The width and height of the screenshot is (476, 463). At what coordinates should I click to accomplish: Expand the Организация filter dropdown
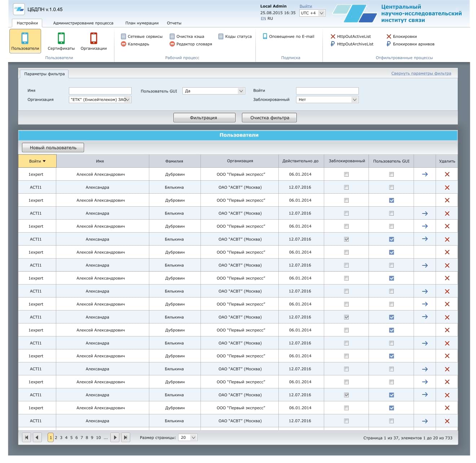coord(127,100)
